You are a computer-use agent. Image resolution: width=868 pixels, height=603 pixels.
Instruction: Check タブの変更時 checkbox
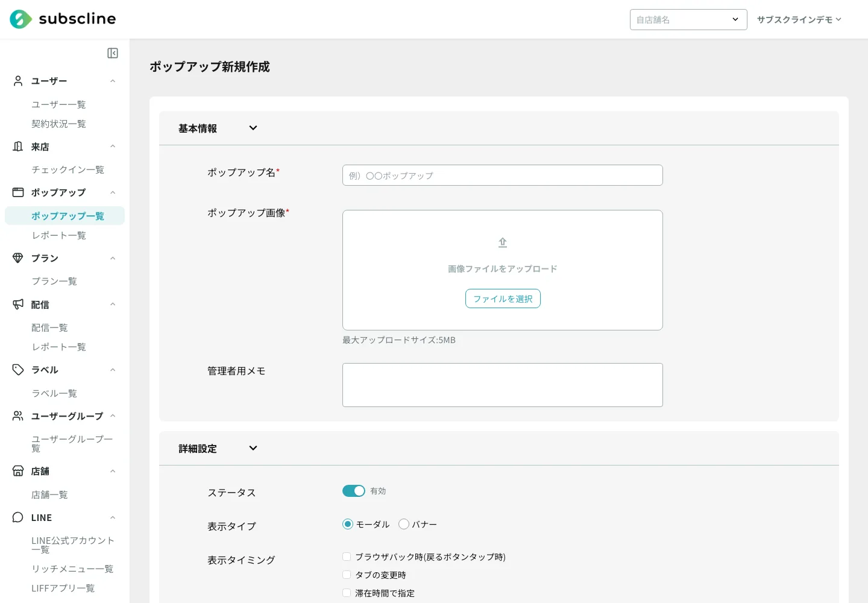tap(347, 575)
